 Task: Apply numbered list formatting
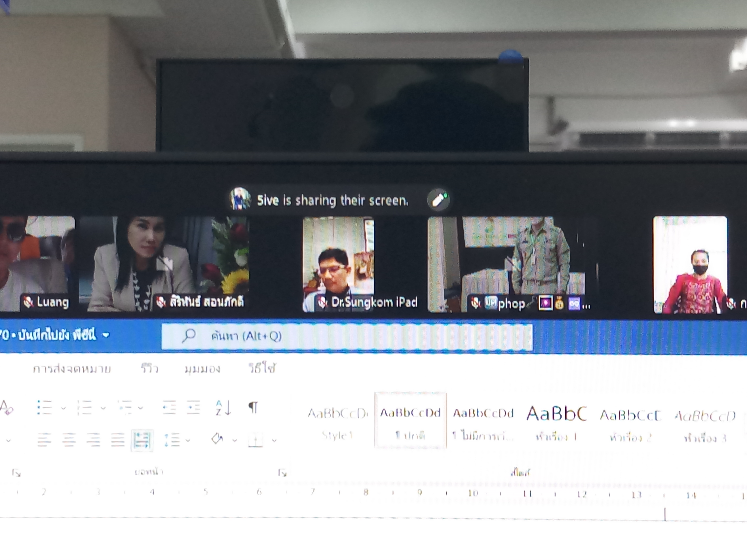pyautogui.click(x=85, y=408)
